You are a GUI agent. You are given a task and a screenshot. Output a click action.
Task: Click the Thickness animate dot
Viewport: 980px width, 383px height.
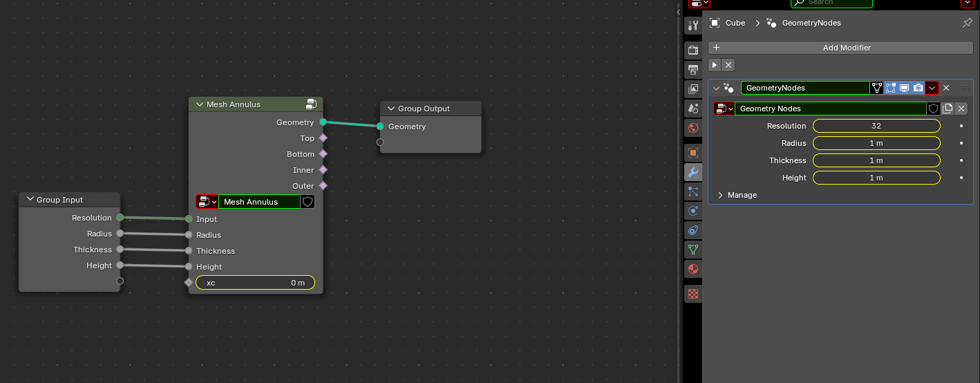tap(961, 160)
